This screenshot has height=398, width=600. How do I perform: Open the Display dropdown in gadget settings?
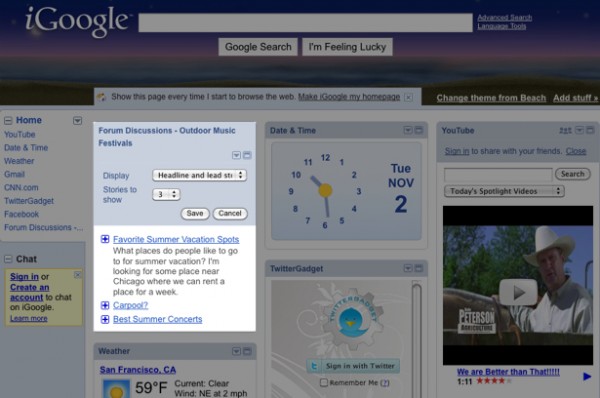point(199,175)
